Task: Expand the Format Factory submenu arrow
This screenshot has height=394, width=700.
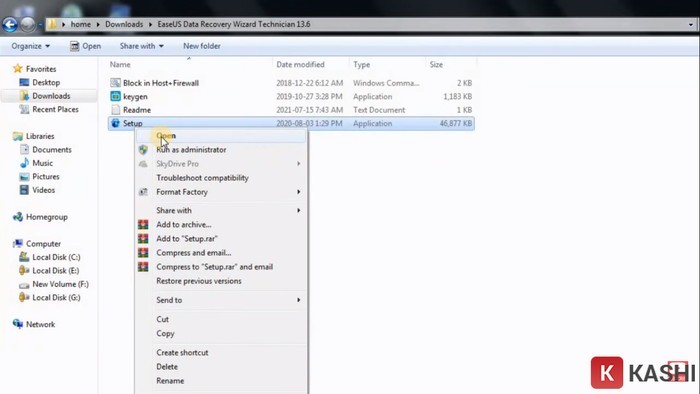Action: pyautogui.click(x=298, y=192)
